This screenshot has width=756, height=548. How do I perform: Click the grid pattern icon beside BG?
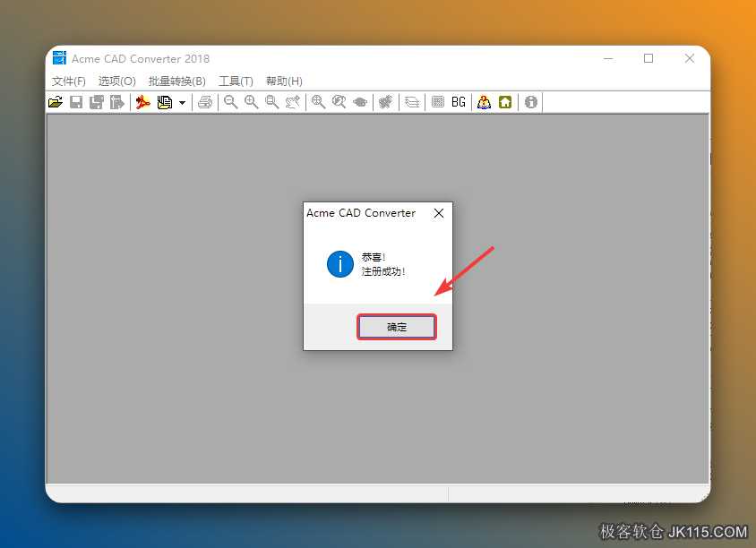438,102
